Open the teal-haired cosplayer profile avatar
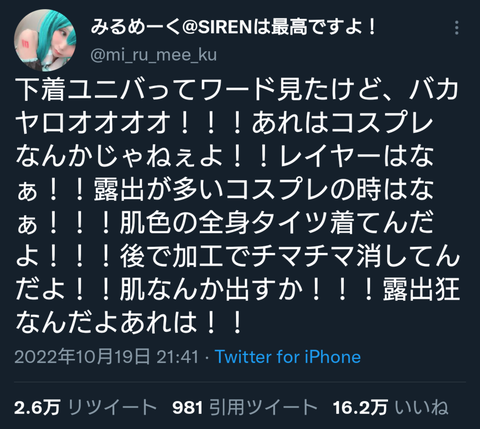 tap(45, 40)
